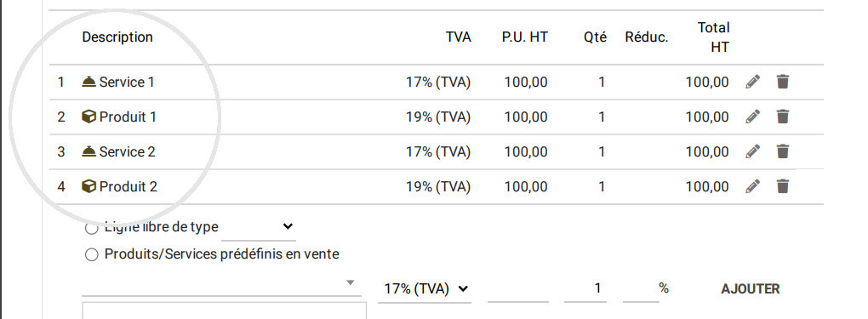Edit the Produit 2 line with pencil icon
This screenshot has width=868, height=319.
[752, 186]
